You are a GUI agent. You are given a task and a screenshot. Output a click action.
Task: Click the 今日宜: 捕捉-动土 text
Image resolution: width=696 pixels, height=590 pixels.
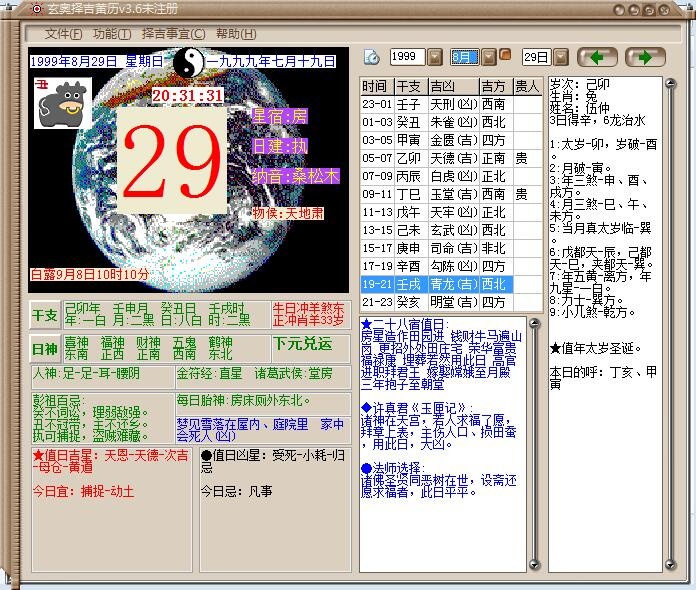(x=83, y=491)
